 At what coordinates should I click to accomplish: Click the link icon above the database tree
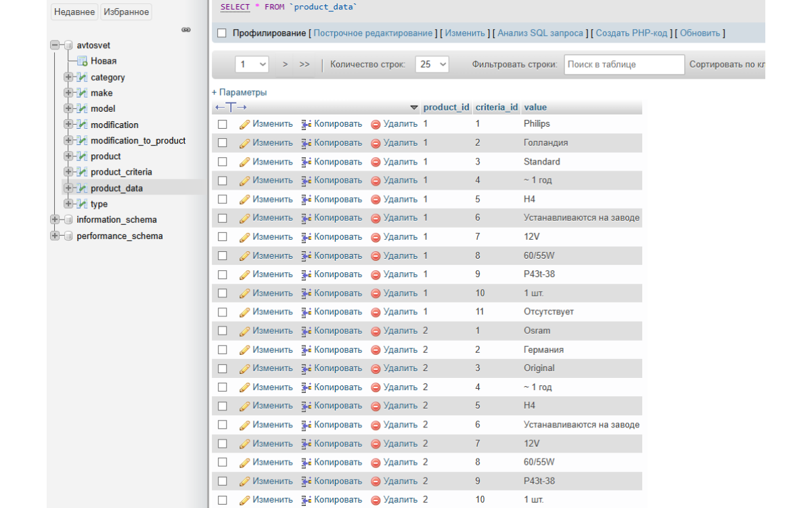(186, 30)
